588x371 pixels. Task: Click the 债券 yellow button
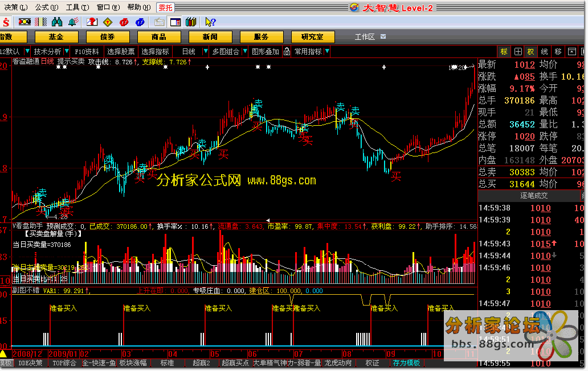click(x=108, y=36)
